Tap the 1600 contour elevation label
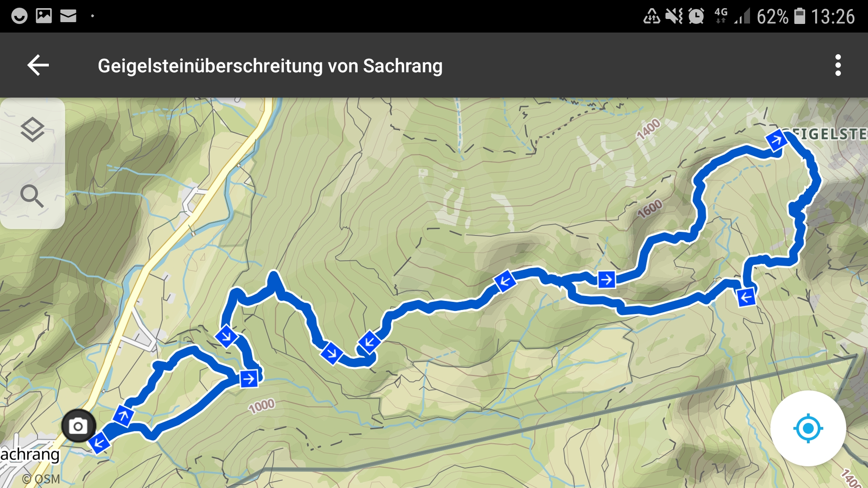 click(650, 209)
